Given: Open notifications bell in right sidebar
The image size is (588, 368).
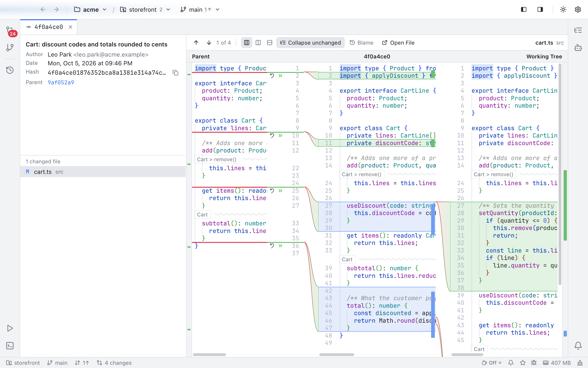Looking at the screenshot, I should pos(578,345).
